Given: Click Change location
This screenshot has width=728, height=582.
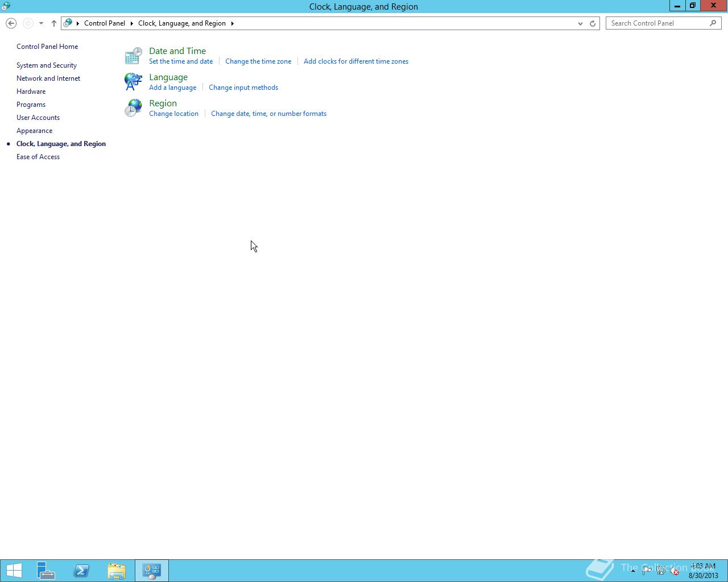Looking at the screenshot, I should click(173, 114).
